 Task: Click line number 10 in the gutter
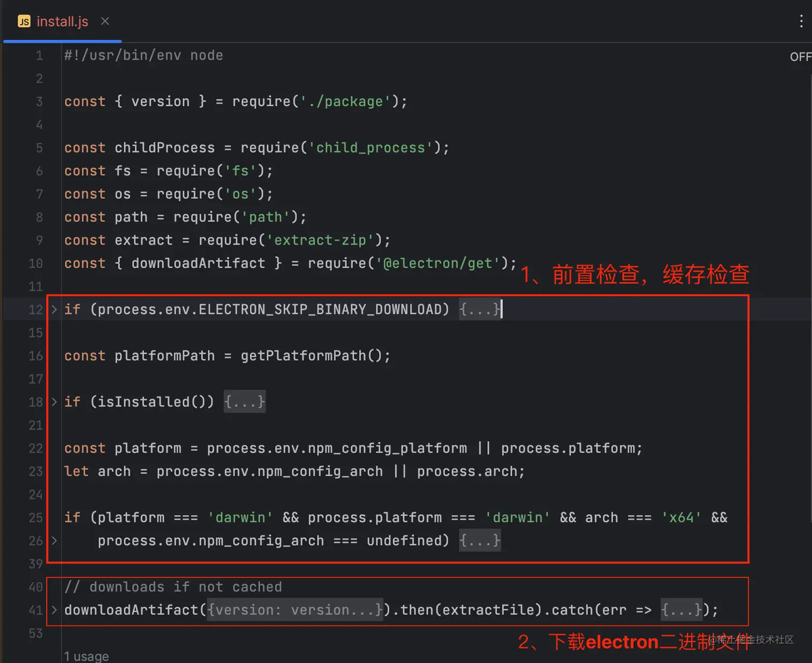[x=35, y=263]
